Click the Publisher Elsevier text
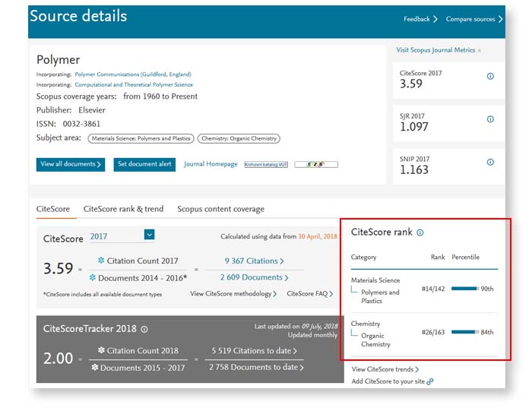Image resolution: width=532 pixels, height=411 pixels. coord(71,110)
